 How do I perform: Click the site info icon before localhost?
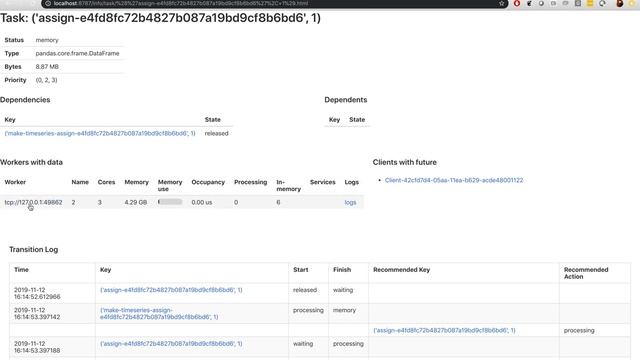click(x=48, y=4)
